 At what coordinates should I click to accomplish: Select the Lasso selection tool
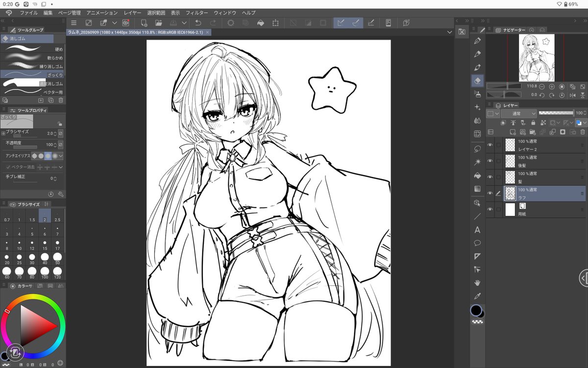pos(477,148)
